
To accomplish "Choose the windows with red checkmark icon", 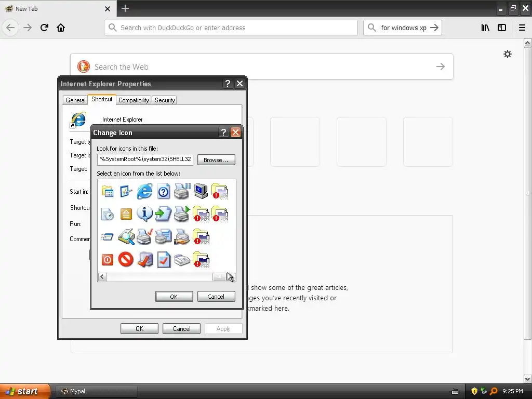I will (x=145, y=260).
